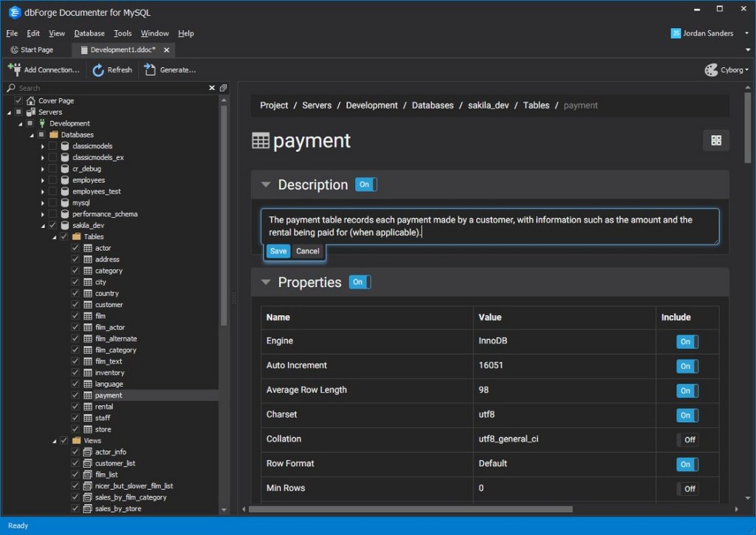The height and width of the screenshot is (535, 756).
Task: Click the content vertical scrollbar thumb
Action: pyautogui.click(x=747, y=128)
